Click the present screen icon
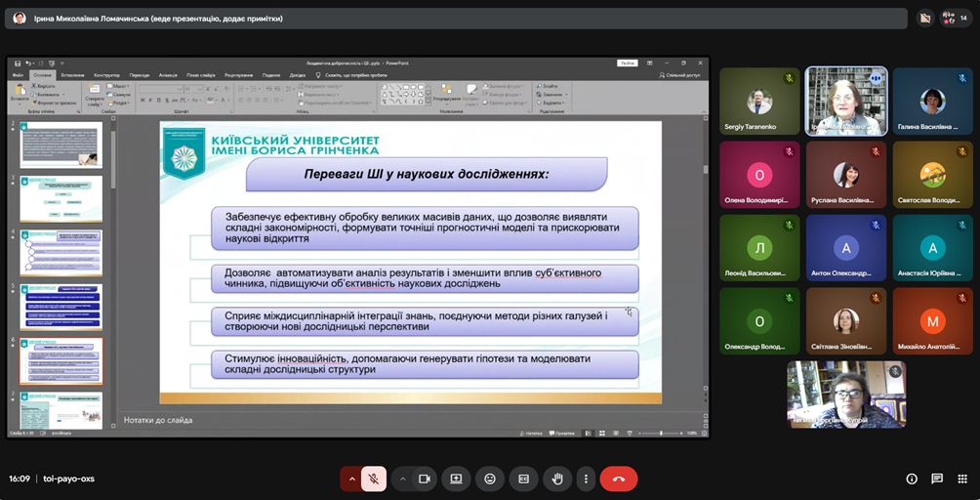Viewport: 980px width, 500px height. click(x=456, y=479)
